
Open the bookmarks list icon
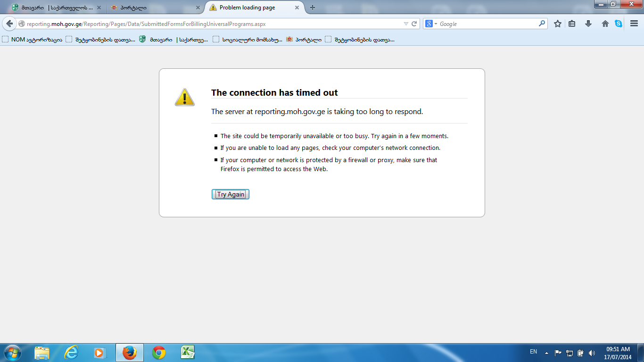[x=572, y=24]
